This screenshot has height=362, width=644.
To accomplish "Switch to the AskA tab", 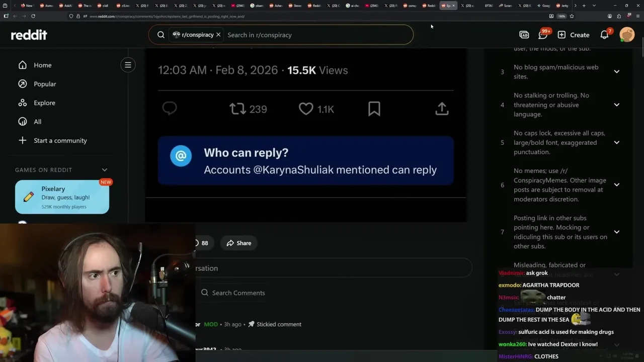I will click(x=66, y=6).
